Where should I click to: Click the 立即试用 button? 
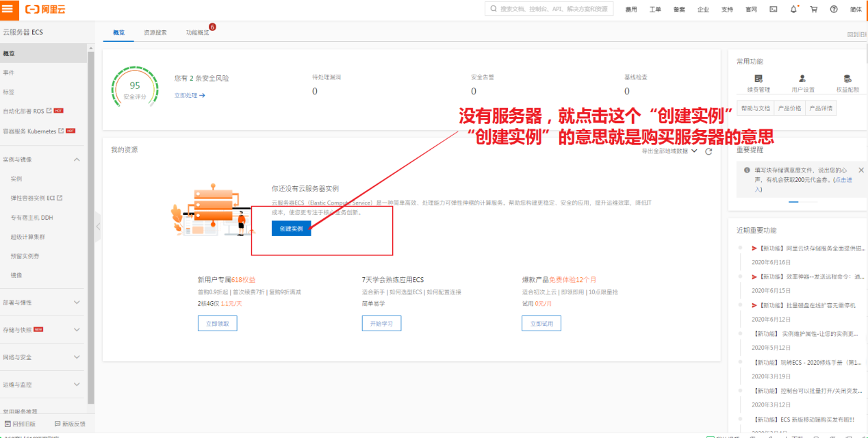(x=541, y=323)
